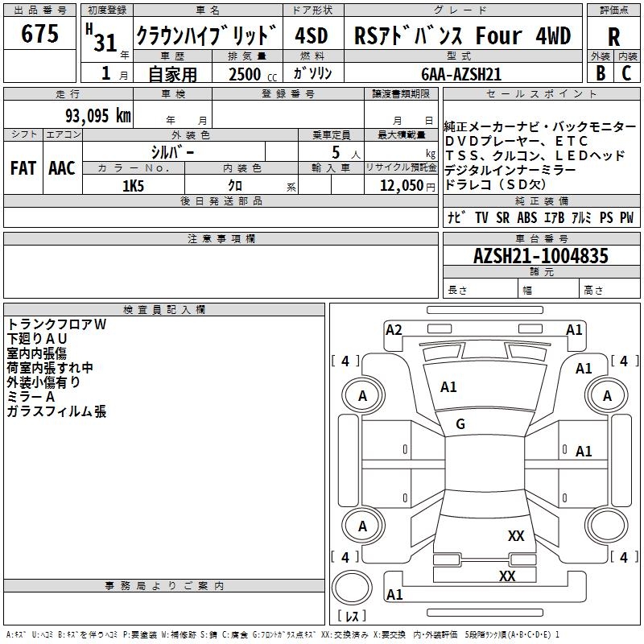
Task: Select fuel type ガソリン
Action: click(x=312, y=73)
